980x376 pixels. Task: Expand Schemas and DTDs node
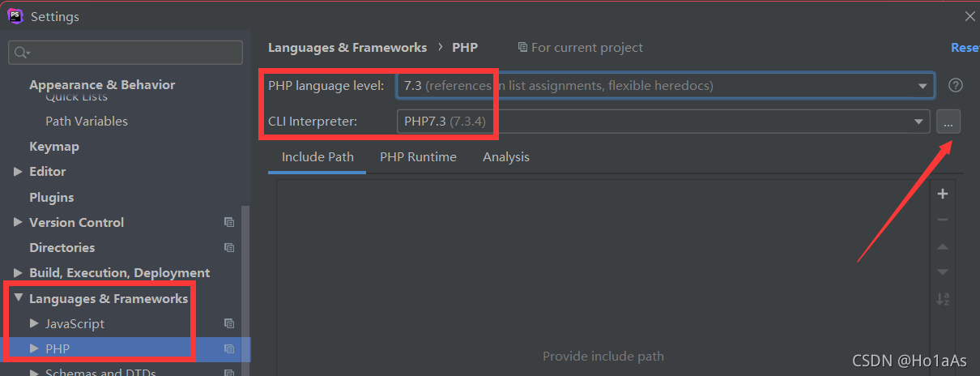click(x=34, y=373)
